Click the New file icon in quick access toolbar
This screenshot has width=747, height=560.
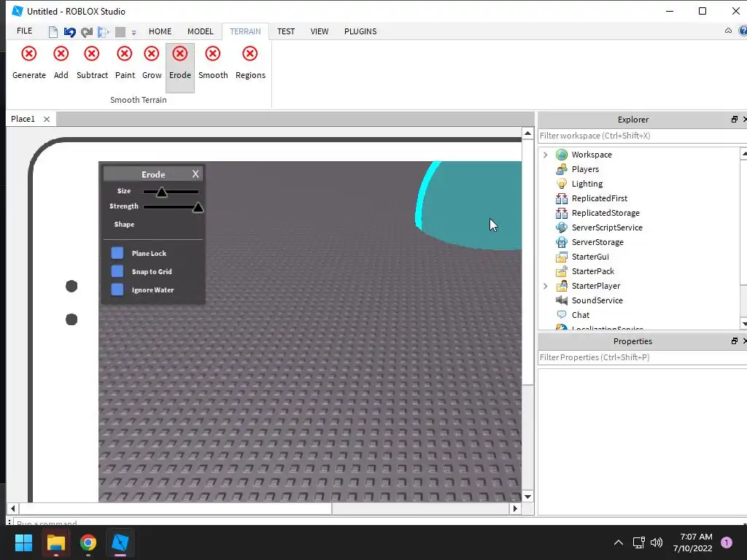pos(53,32)
